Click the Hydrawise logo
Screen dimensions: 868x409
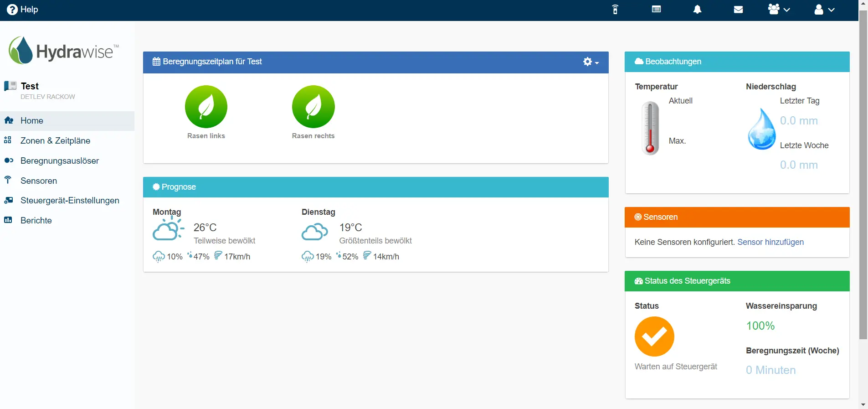tap(64, 51)
